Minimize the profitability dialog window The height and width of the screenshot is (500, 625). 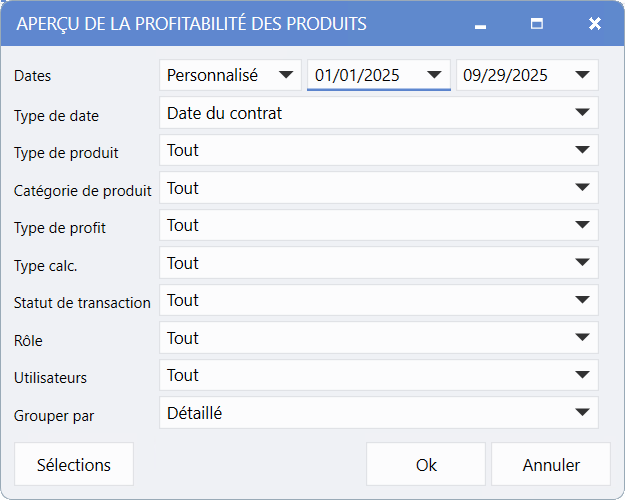click(x=480, y=24)
